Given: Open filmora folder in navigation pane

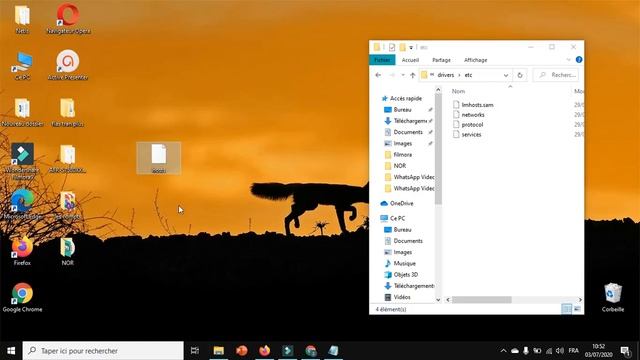Looking at the screenshot, I should (398, 155).
